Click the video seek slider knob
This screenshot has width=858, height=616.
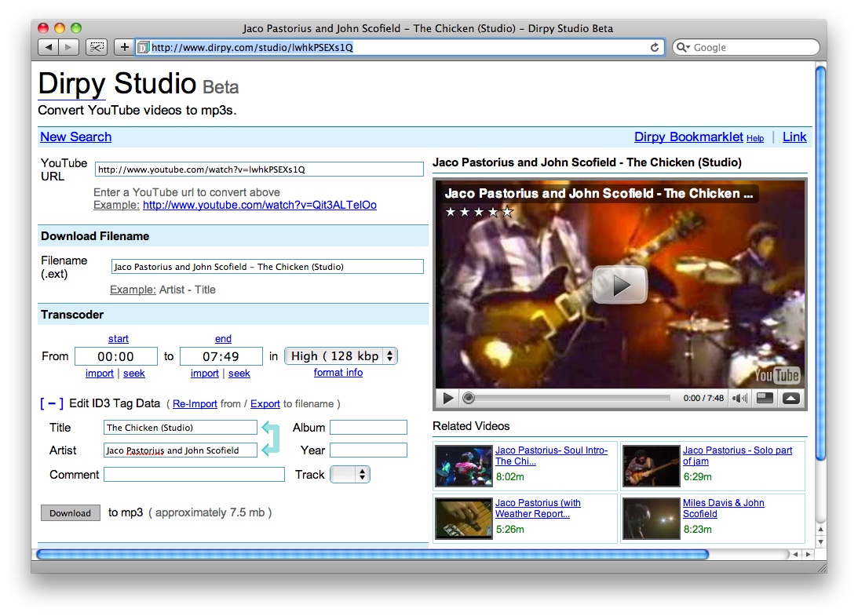tap(469, 399)
